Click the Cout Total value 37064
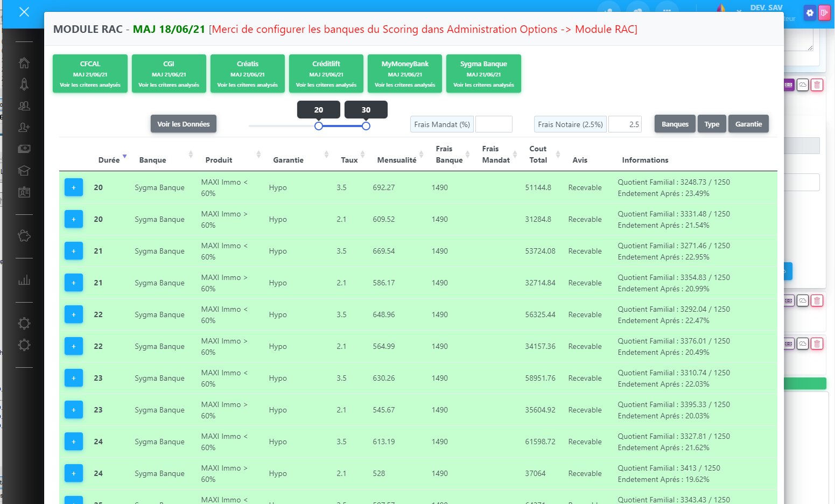 pos(535,473)
